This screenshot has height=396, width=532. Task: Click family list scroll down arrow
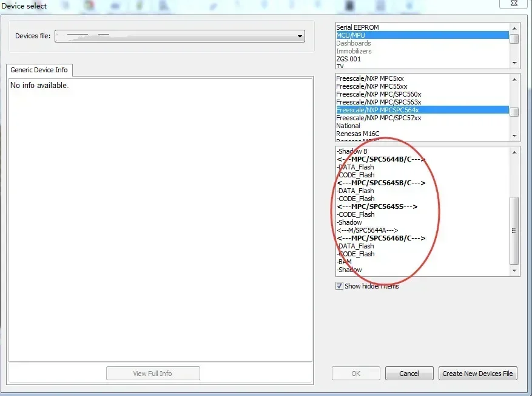pos(514,136)
